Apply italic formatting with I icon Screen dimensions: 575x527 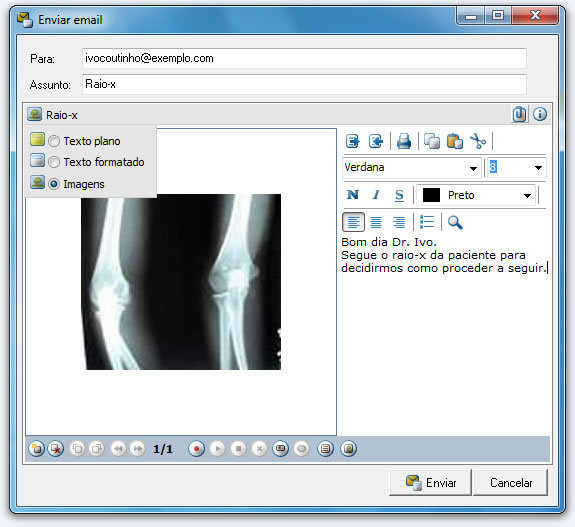point(376,195)
